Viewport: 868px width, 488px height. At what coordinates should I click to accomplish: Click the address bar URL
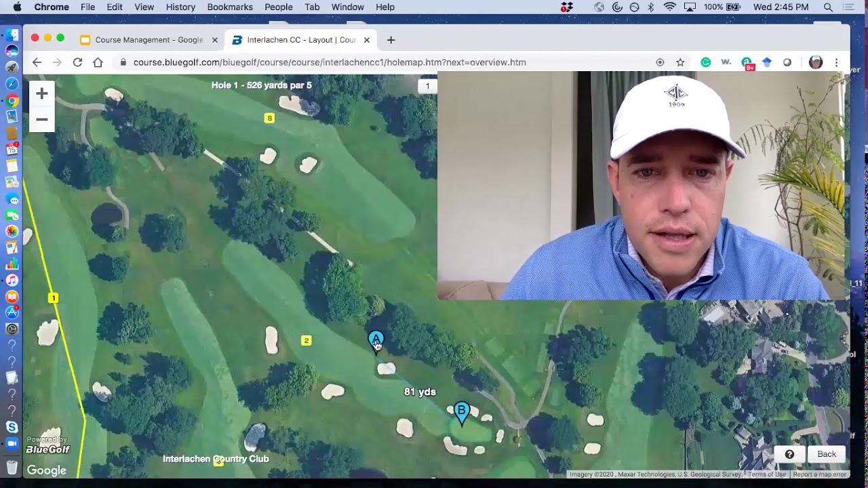(x=330, y=62)
